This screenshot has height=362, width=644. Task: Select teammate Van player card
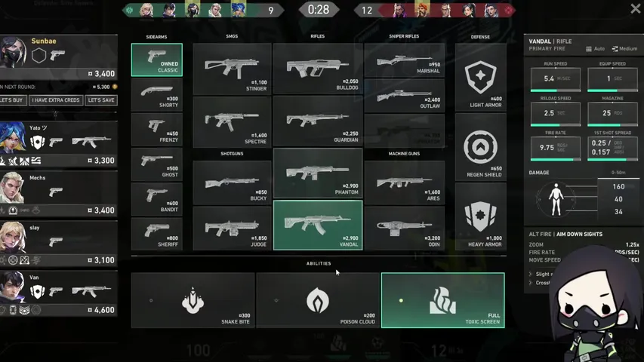[58, 293]
